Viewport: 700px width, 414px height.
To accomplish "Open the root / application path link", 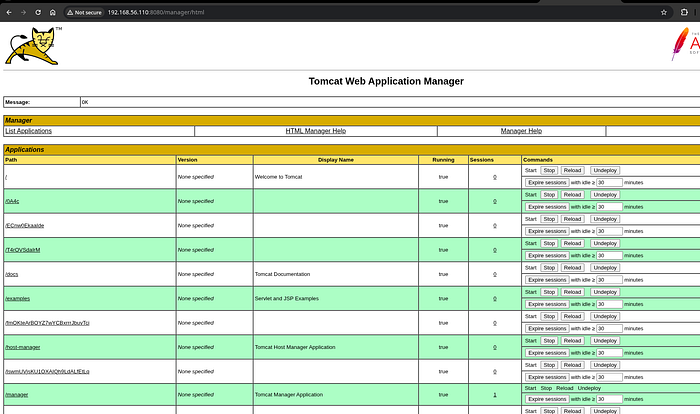I will coord(6,177).
